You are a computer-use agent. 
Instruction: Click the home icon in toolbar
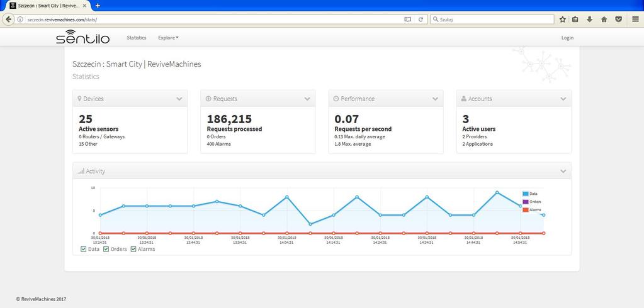tap(604, 19)
